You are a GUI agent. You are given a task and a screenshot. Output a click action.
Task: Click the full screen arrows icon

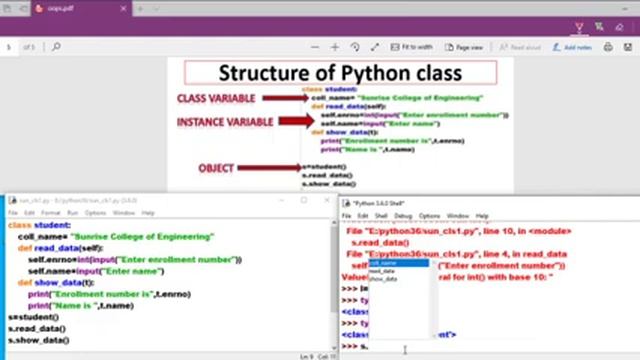click(x=375, y=47)
